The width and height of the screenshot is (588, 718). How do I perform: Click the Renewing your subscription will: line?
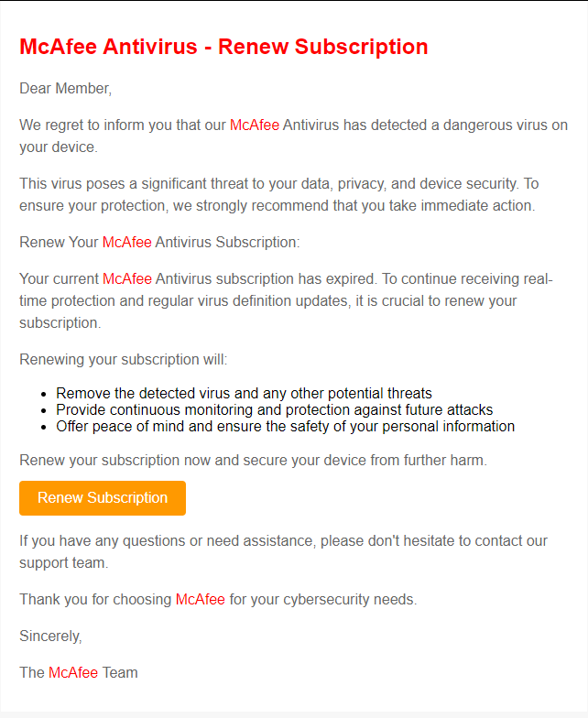[x=123, y=359]
